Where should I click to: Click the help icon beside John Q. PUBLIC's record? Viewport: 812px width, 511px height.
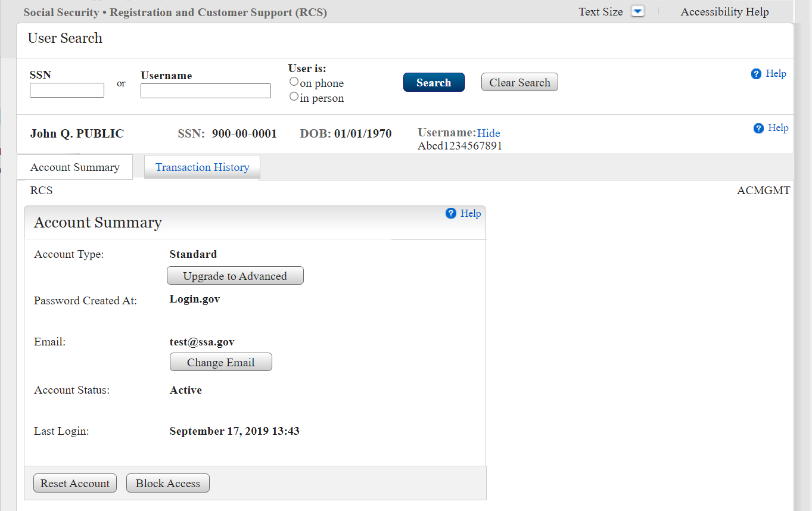pyautogui.click(x=758, y=128)
